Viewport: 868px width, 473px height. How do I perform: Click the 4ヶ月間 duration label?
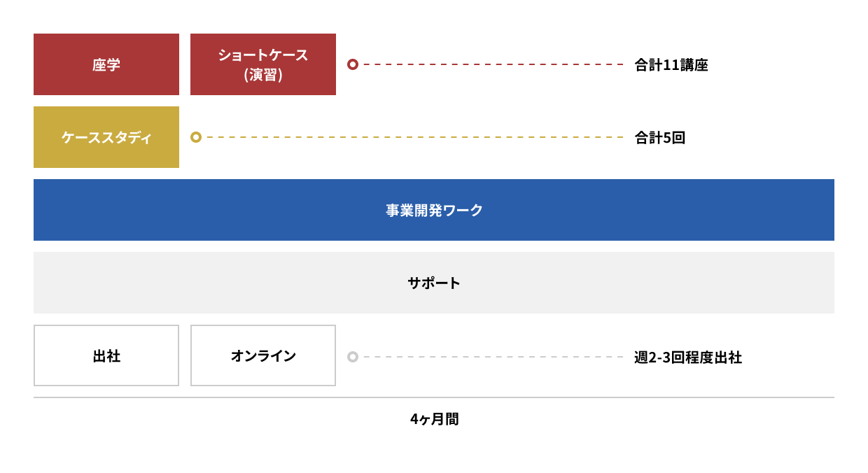click(434, 419)
